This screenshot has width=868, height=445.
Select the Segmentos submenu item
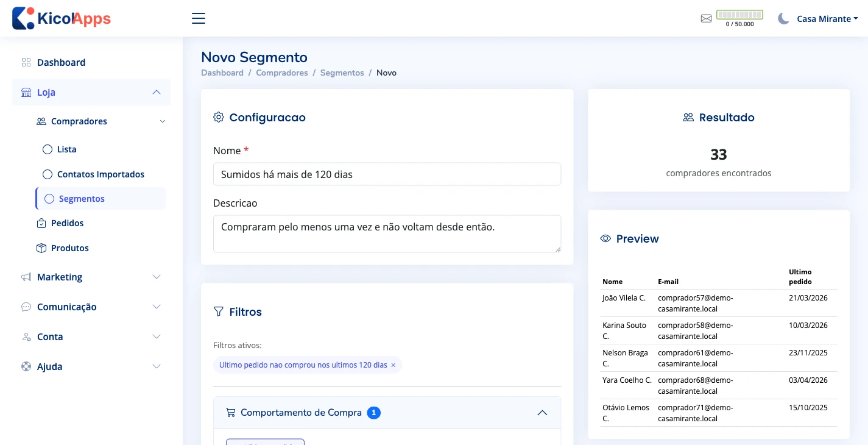pyautogui.click(x=101, y=199)
